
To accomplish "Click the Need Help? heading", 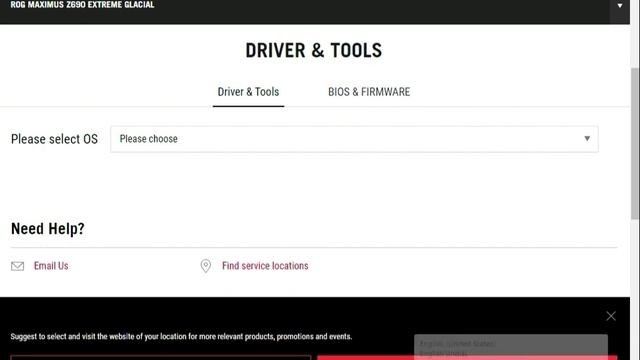I will (48, 229).
